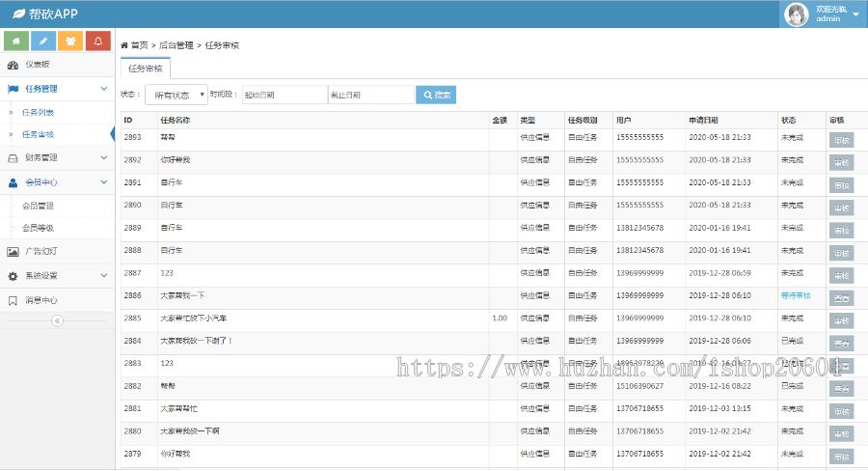Click the dashboard gauge icon in sidebar
The height and width of the screenshot is (471, 868).
[13, 65]
